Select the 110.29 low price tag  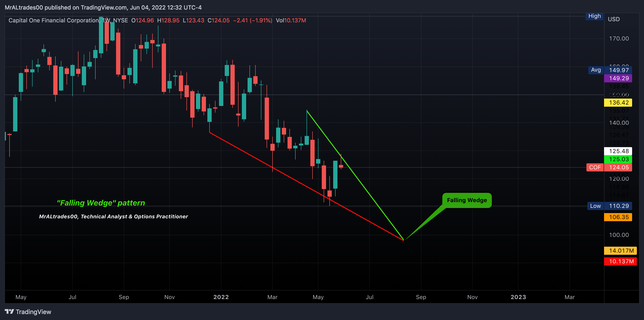(x=618, y=206)
